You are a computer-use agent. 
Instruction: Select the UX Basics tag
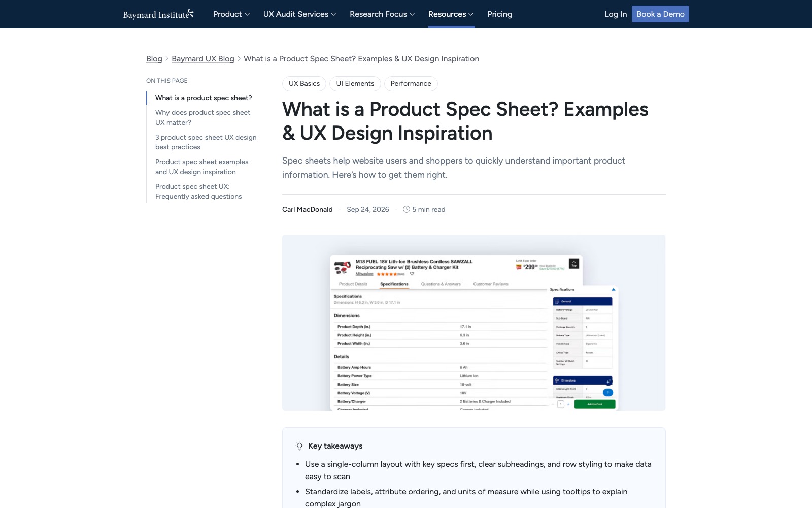click(x=304, y=84)
